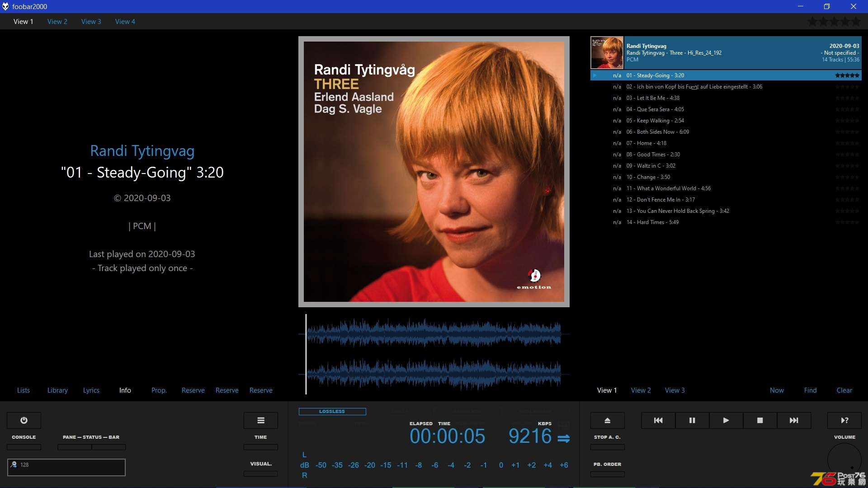Select track 10 - Change

(726, 177)
